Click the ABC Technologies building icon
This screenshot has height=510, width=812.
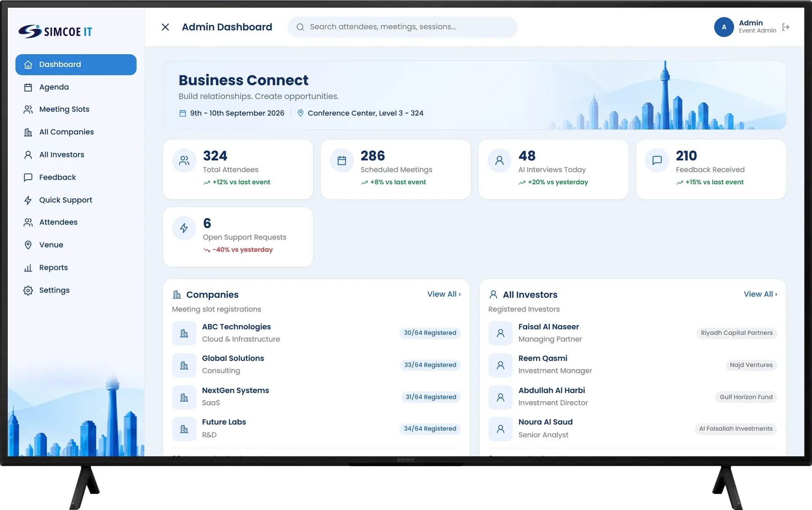(x=184, y=333)
